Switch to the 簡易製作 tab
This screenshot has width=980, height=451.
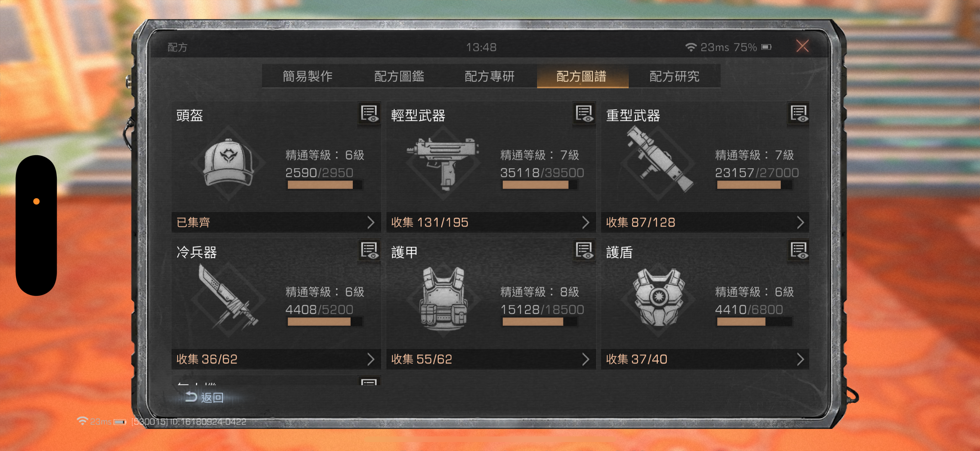click(307, 77)
